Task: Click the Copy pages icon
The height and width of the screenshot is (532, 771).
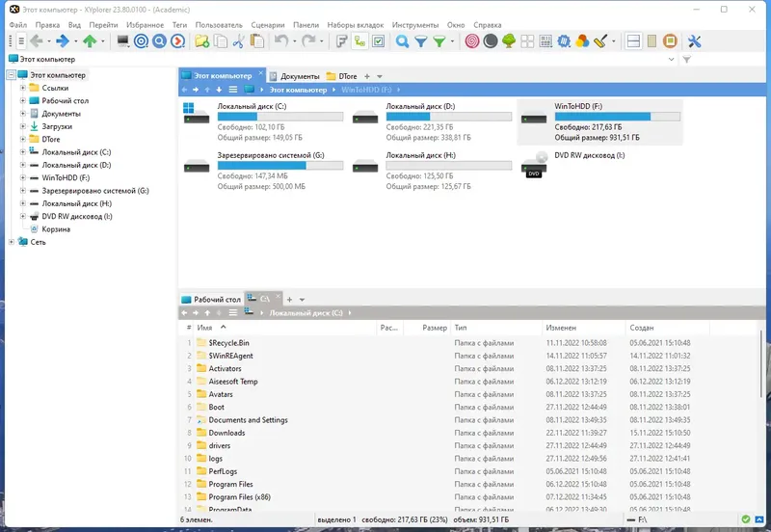Action: [221, 41]
